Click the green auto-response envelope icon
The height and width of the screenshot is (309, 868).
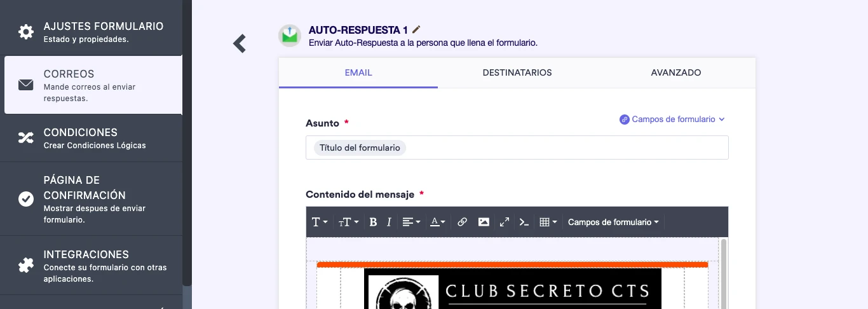tap(290, 36)
